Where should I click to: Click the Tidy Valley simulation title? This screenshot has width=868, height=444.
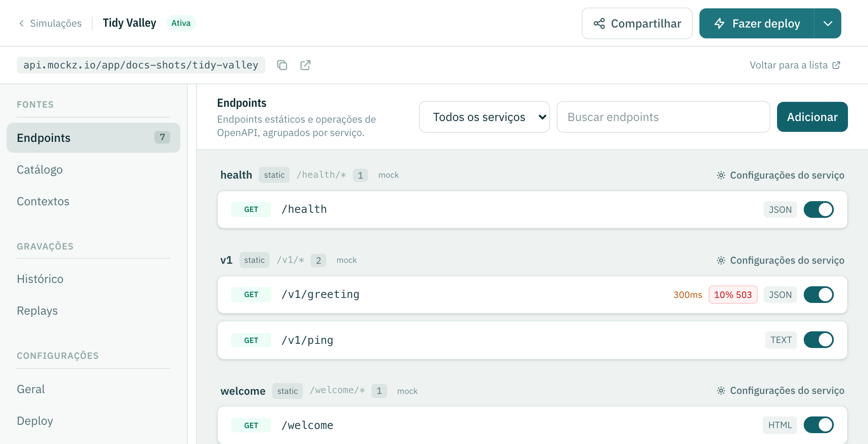tap(129, 23)
